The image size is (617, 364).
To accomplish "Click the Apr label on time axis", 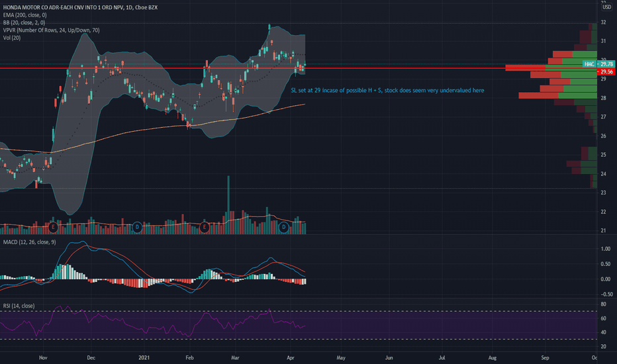I will coord(291,357).
